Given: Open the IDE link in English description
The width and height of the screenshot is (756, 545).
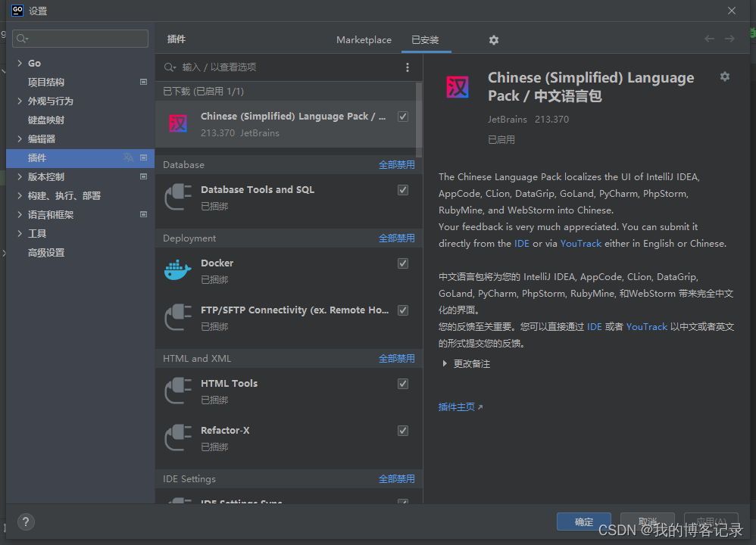Looking at the screenshot, I should 522,243.
